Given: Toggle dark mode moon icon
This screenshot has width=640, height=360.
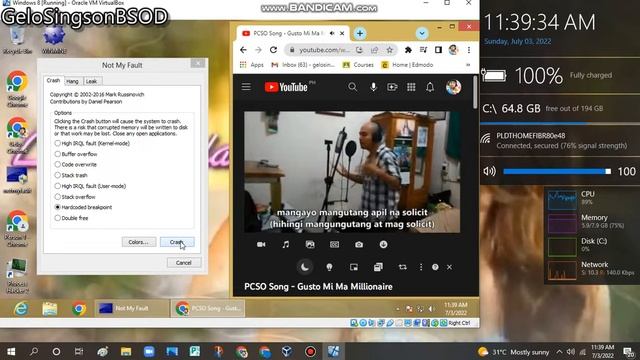Looking at the screenshot, I should (305, 267).
